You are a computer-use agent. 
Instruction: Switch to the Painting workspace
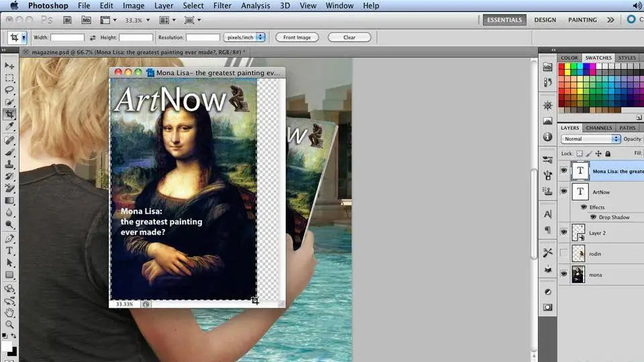pos(582,19)
